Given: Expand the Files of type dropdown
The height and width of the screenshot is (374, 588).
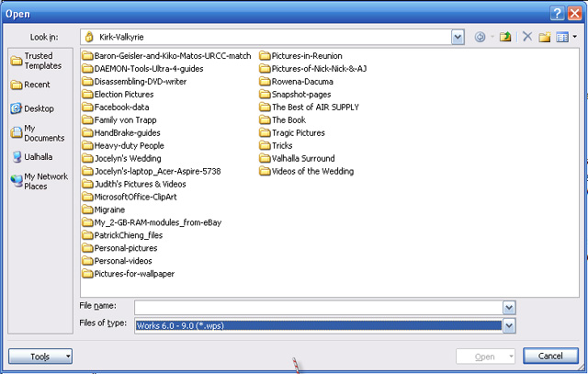Looking at the screenshot, I should click(508, 325).
